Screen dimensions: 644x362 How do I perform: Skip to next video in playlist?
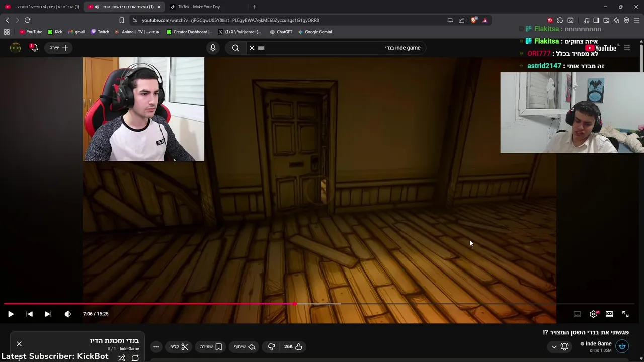coord(48,314)
